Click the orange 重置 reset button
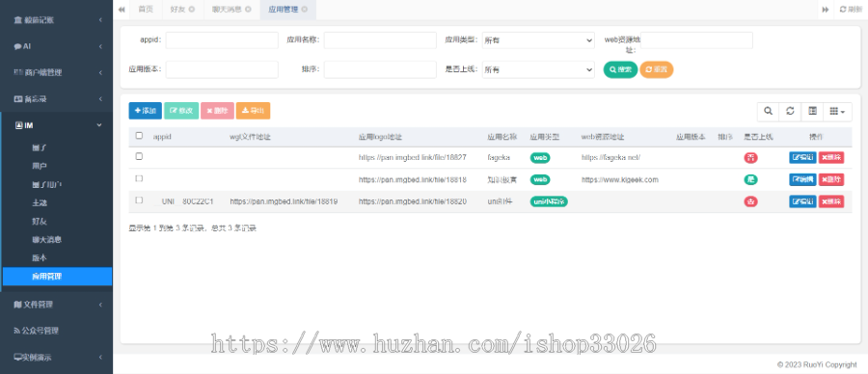This screenshot has width=868, height=374. (657, 69)
